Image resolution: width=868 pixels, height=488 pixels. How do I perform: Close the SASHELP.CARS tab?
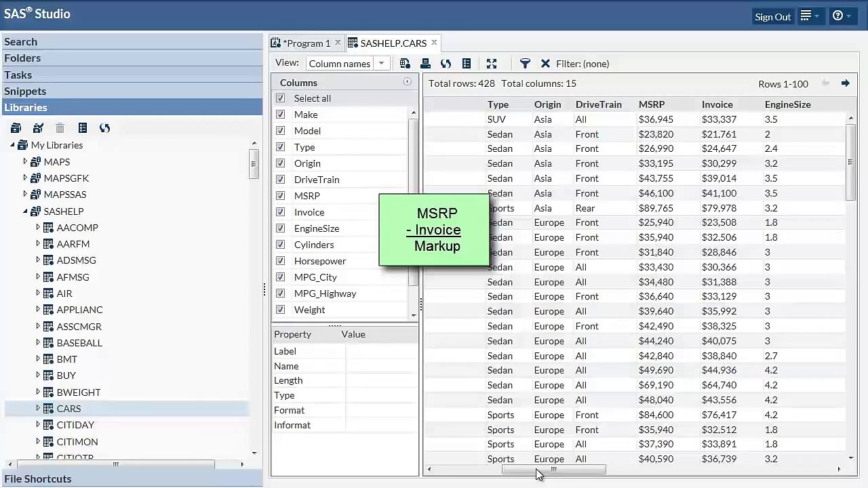click(434, 43)
